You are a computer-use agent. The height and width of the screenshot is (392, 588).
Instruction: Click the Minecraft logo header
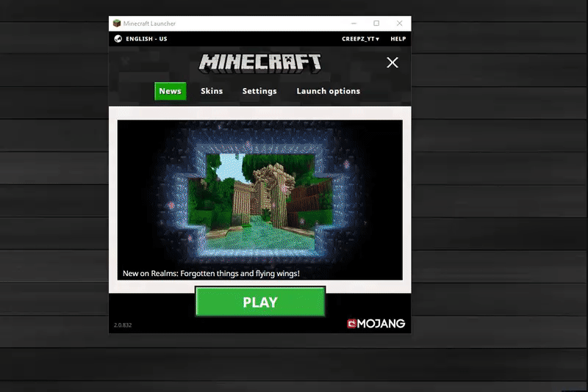pyautogui.click(x=260, y=63)
